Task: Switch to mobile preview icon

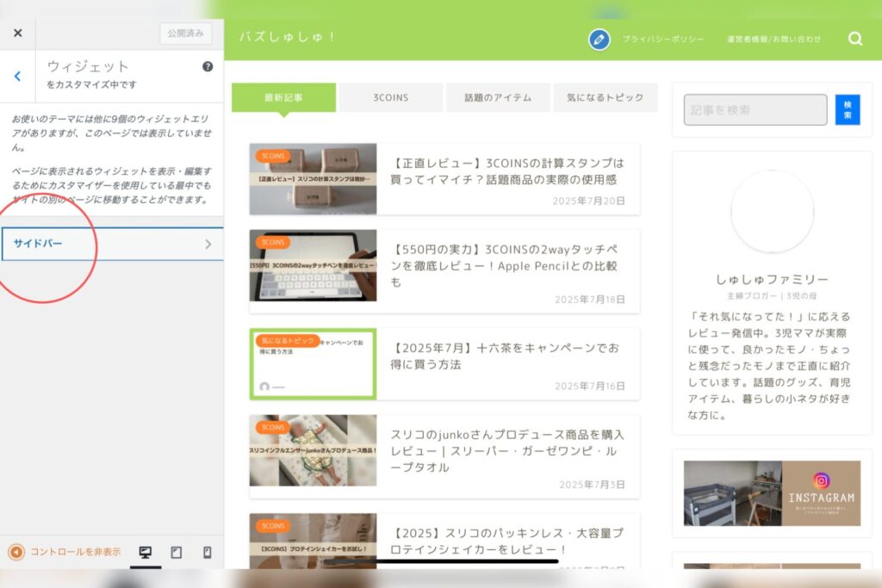Action: pos(207,552)
